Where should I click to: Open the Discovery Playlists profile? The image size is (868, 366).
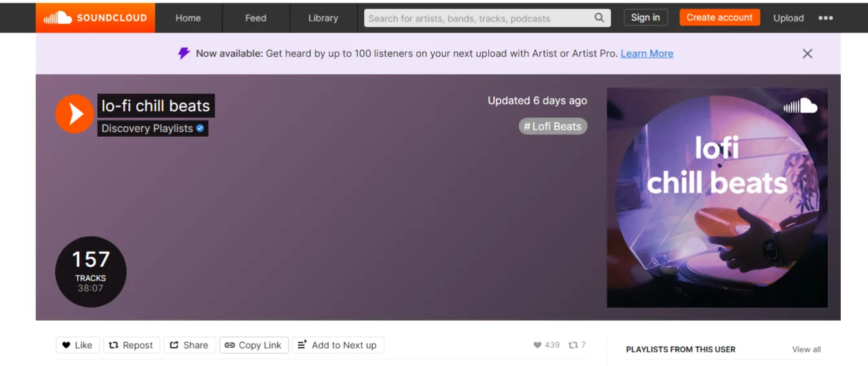tap(147, 128)
